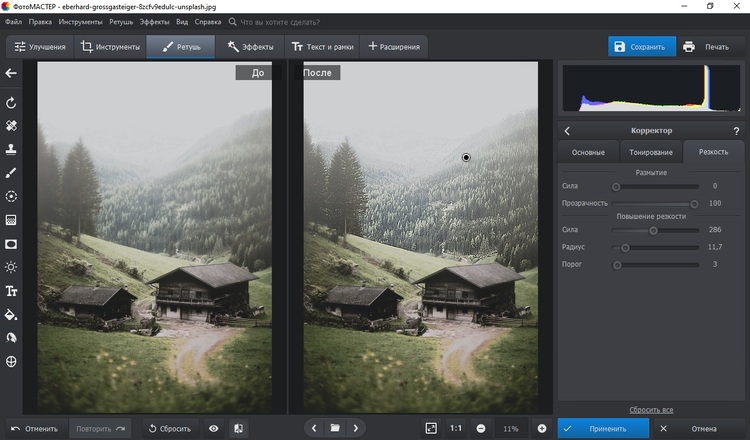
Task: Click the fit-to-screen icon
Action: click(x=431, y=428)
